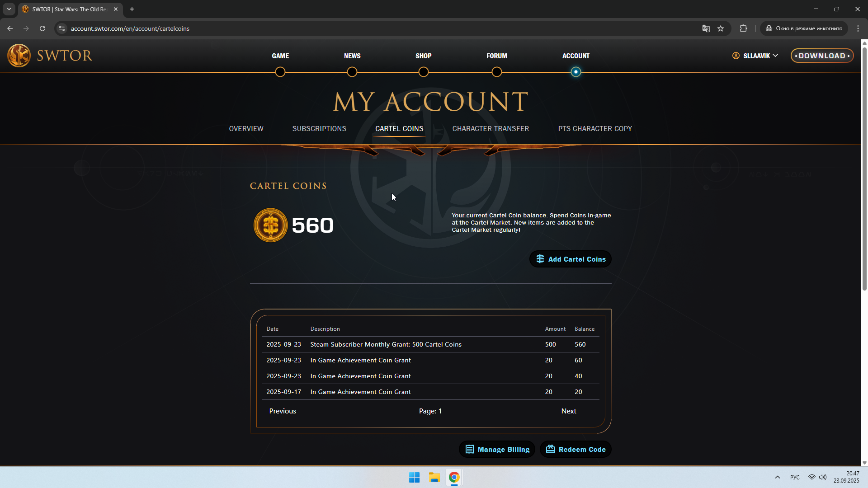The width and height of the screenshot is (868, 488).
Task: Click the 560 coin balance number
Action: [x=312, y=225]
